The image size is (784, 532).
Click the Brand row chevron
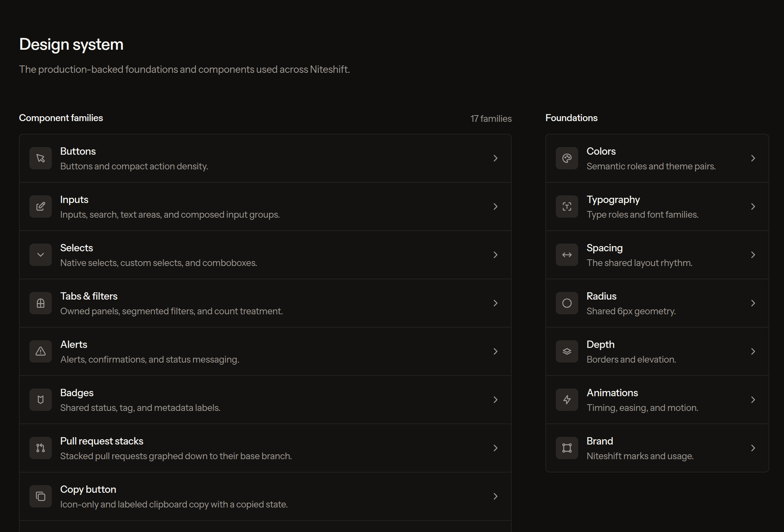[753, 448]
